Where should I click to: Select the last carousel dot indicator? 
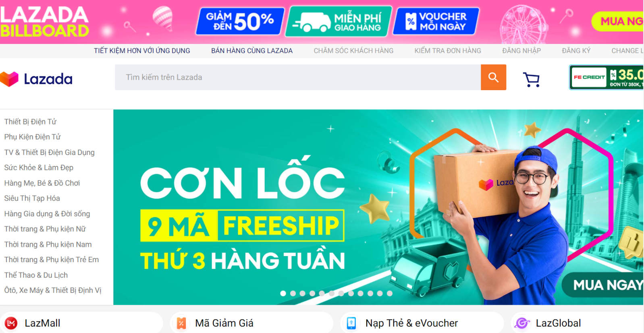pos(390,294)
